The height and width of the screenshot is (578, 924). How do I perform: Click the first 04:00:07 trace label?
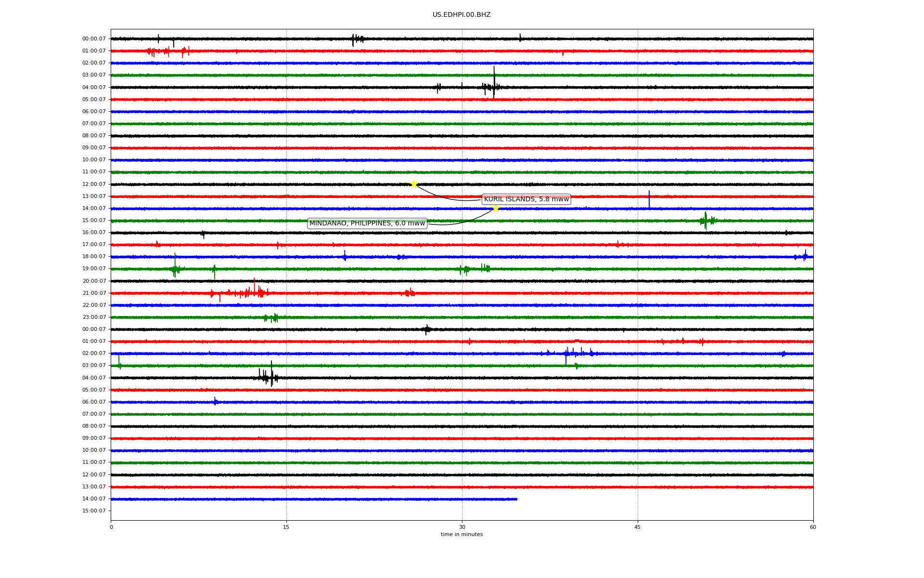[x=94, y=87]
